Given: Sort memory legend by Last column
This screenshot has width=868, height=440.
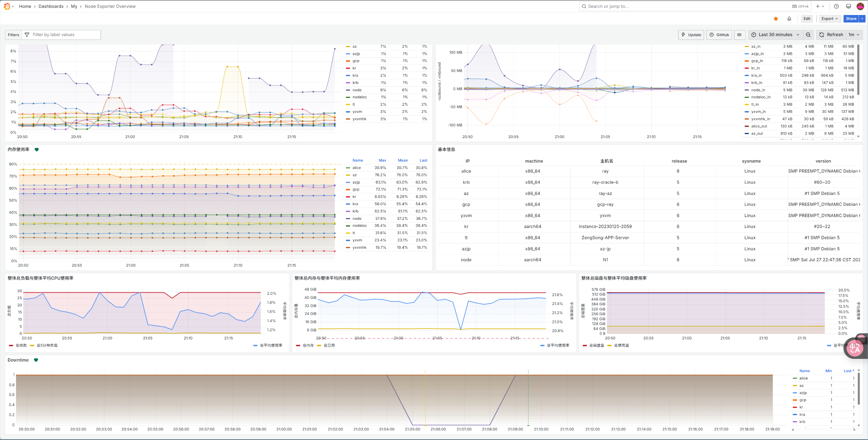Looking at the screenshot, I should tap(423, 160).
